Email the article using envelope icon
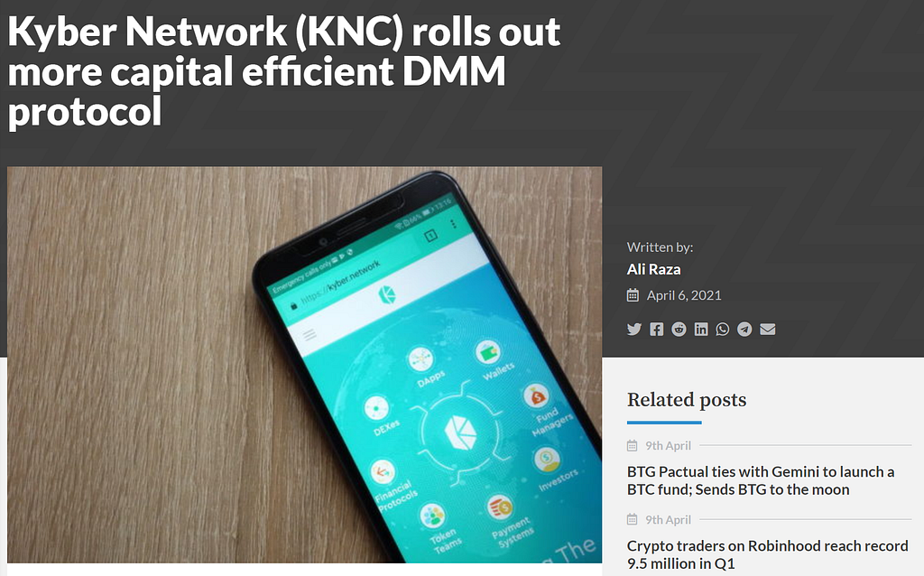Screen dimensions: 924x576 point(767,329)
